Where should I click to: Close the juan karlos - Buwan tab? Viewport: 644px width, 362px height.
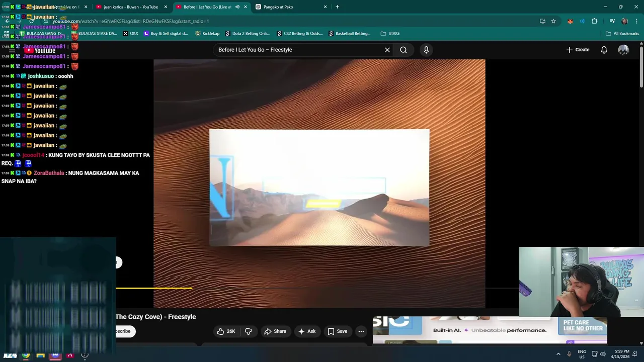click(166, 7)
